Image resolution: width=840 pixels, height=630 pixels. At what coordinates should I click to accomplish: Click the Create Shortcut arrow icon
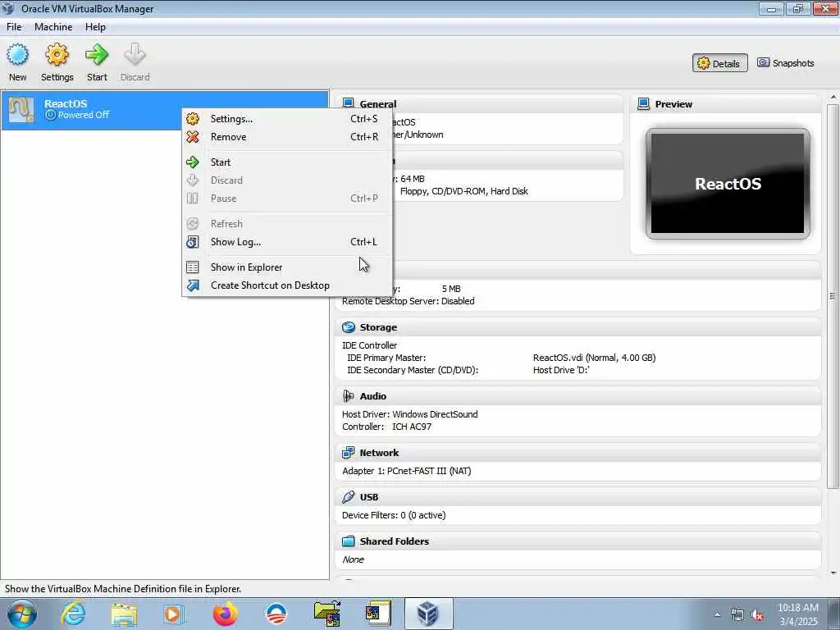193,285
